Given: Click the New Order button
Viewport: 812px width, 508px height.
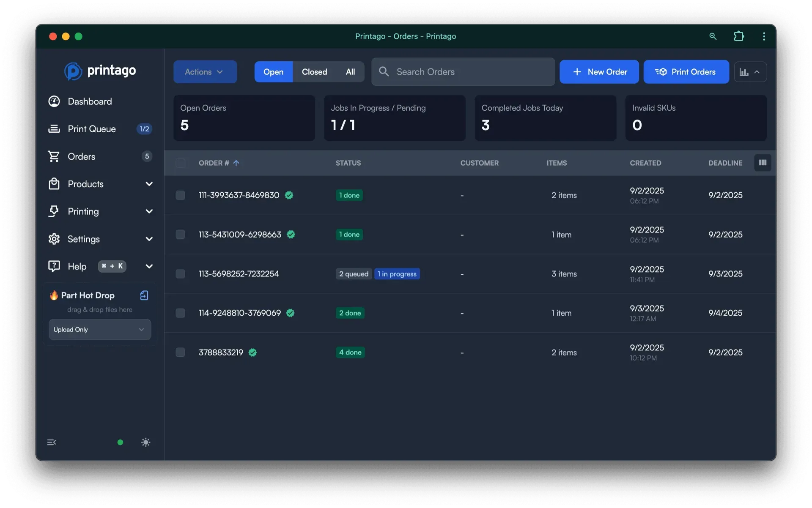Looking at the screenshot, I should 599,72.
